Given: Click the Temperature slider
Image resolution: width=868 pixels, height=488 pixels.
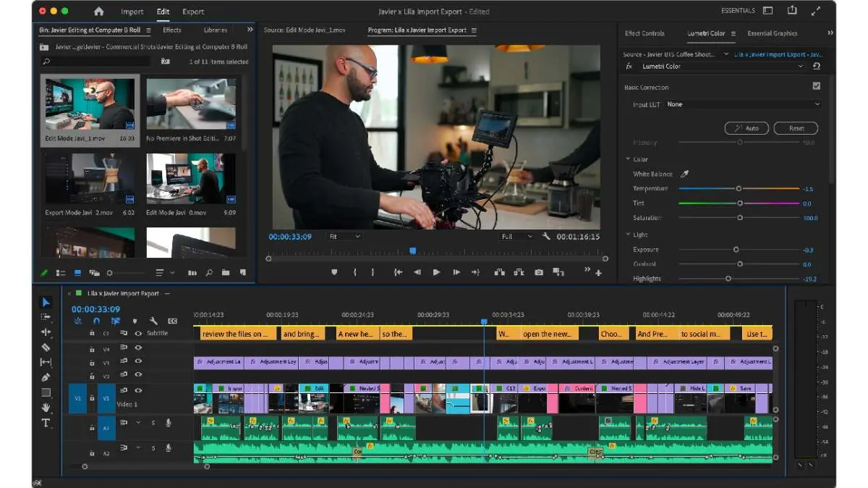Looking at the screenshot, I should [739, 188].
